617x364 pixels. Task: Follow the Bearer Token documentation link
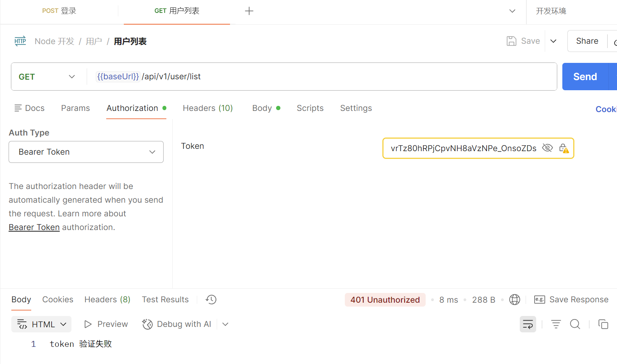[34, 227]
